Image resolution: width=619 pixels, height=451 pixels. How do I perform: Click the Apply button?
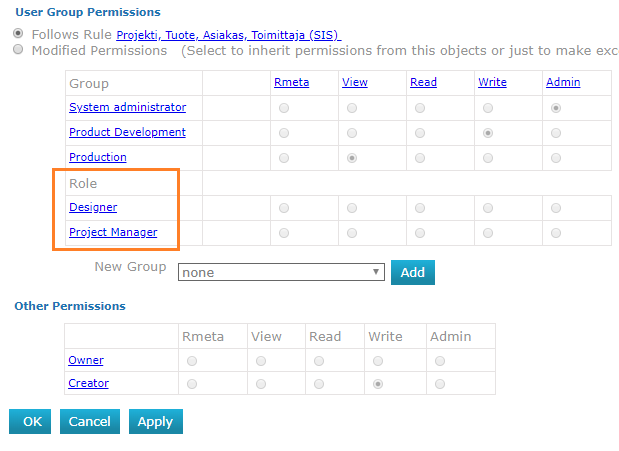[x=156, y=421]
